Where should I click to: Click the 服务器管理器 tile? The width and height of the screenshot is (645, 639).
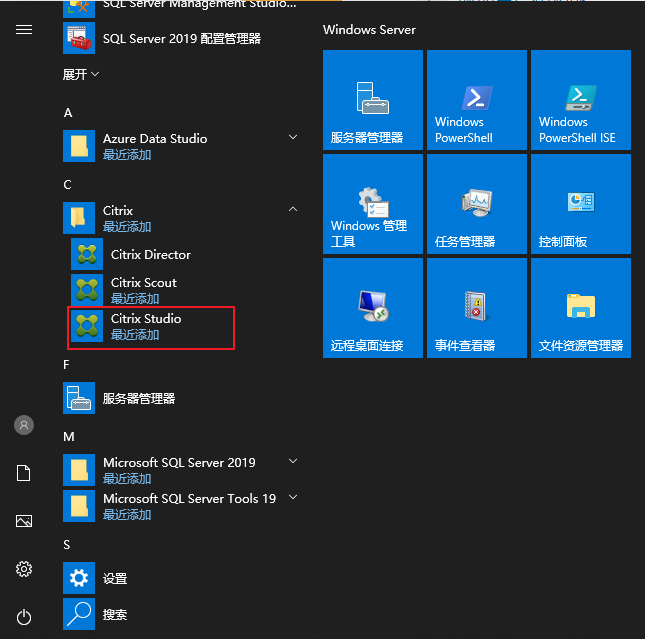coord(372,100)
